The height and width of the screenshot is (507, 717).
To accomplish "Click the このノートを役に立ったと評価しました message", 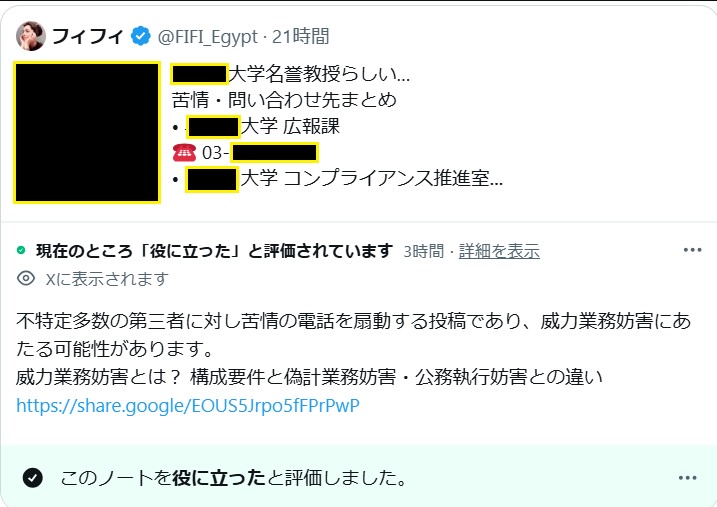I will [x=233, y=478].
